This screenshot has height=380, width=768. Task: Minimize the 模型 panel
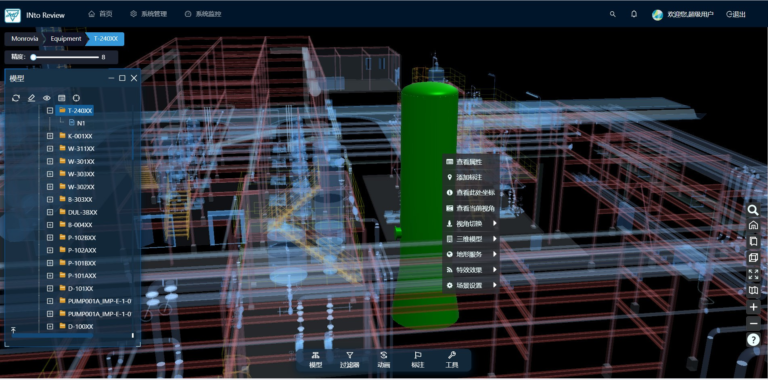pos(111,78)
